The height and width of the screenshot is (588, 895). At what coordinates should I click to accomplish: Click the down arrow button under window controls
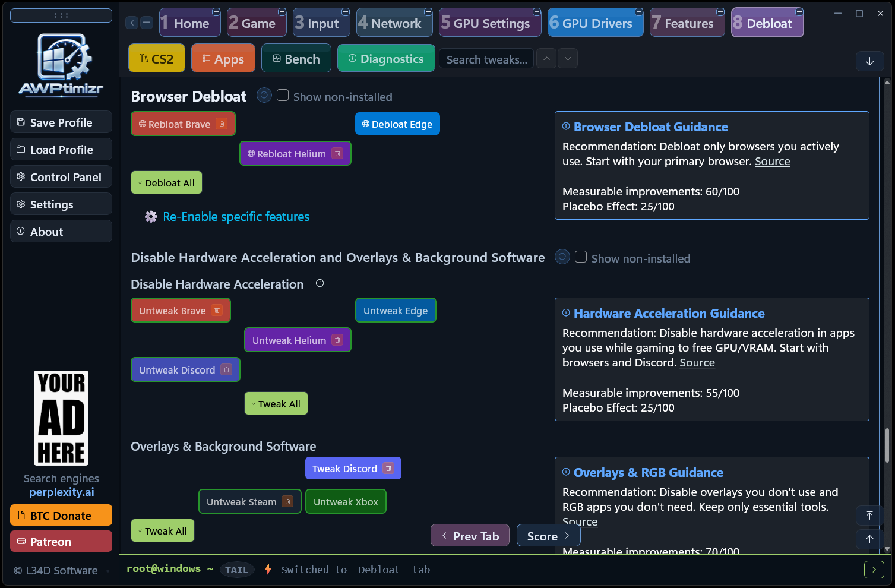pyautogui.click(x=869, y=61)
